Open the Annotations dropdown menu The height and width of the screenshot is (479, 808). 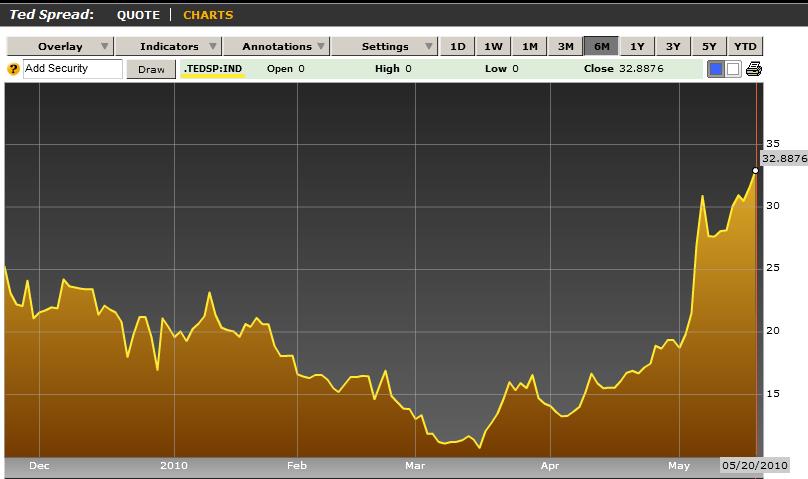point(277,46)
